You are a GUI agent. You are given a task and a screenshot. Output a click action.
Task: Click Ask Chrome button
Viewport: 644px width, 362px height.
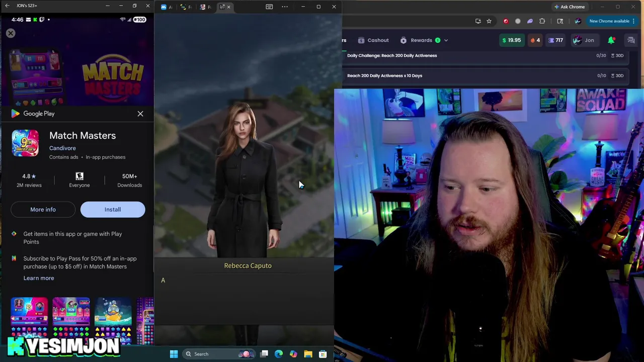tap(570, 7)
